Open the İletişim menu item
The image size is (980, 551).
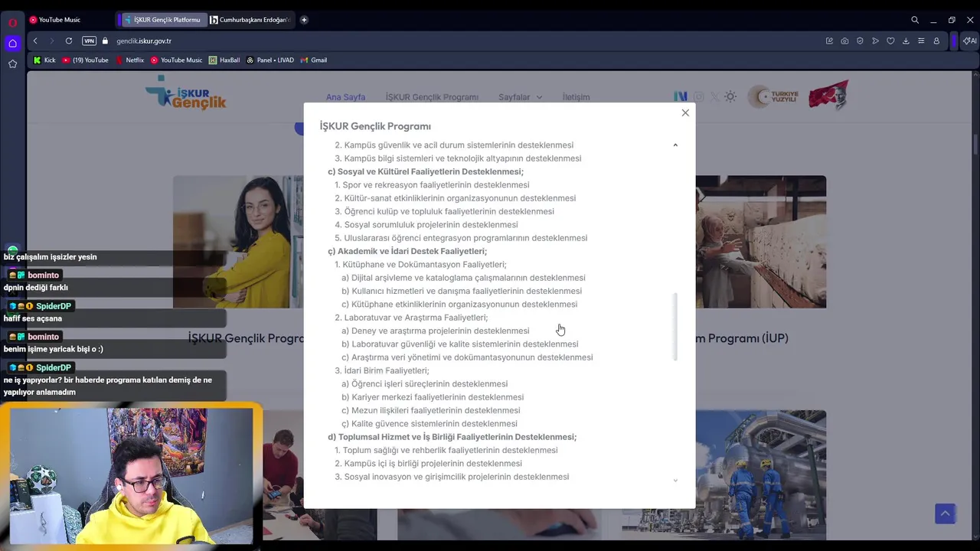click(x=576, y=97)
